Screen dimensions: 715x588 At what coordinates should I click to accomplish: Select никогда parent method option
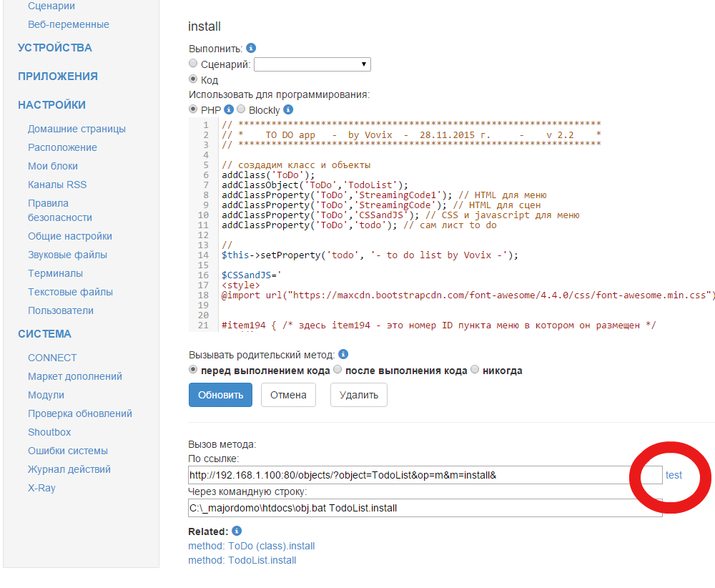[x=475, y=370]
